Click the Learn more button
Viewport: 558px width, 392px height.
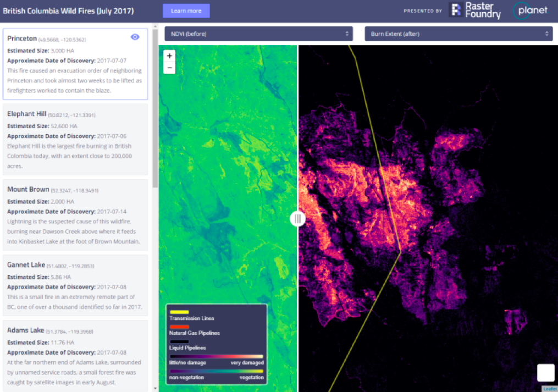coord(186,10)
